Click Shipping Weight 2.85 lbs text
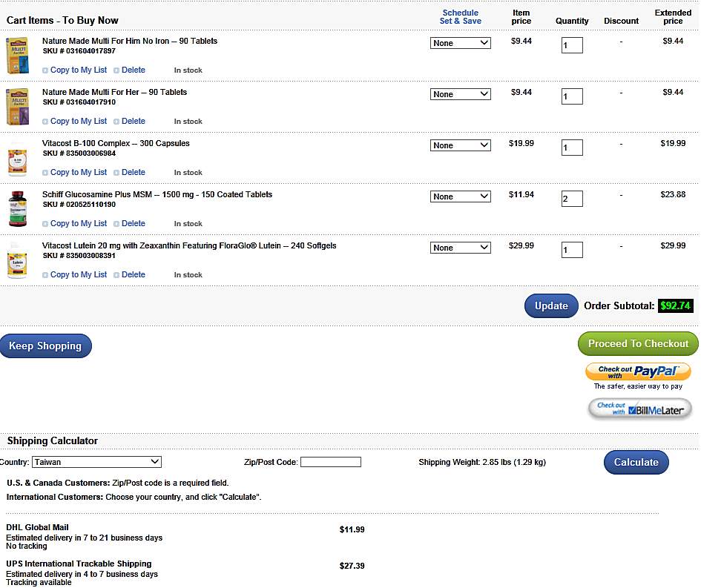 (482, 463)
